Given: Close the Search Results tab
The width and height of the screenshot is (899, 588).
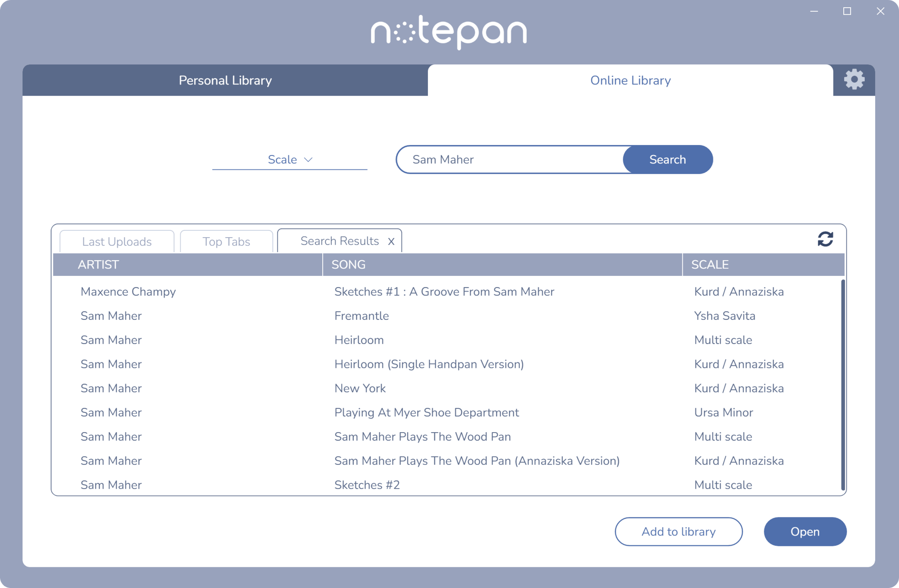Looking at the screenshot, I should tap(391, 242).
